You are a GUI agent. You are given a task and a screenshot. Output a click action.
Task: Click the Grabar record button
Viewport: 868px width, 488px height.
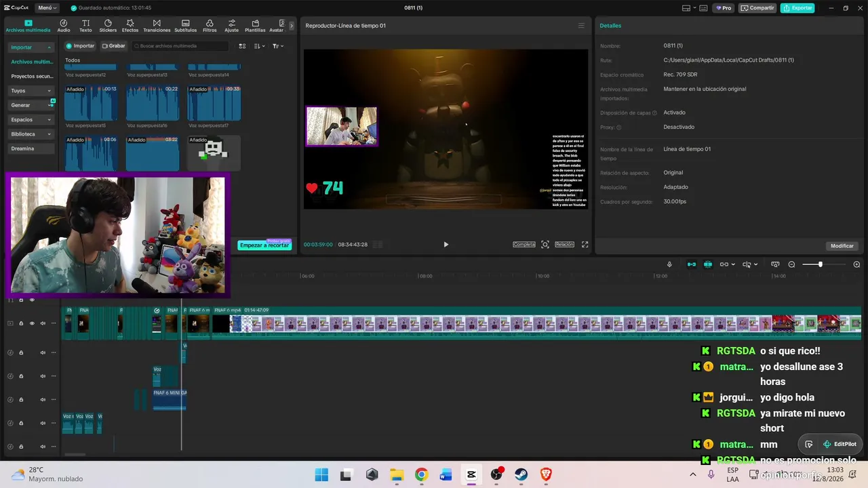pos(114,46)
